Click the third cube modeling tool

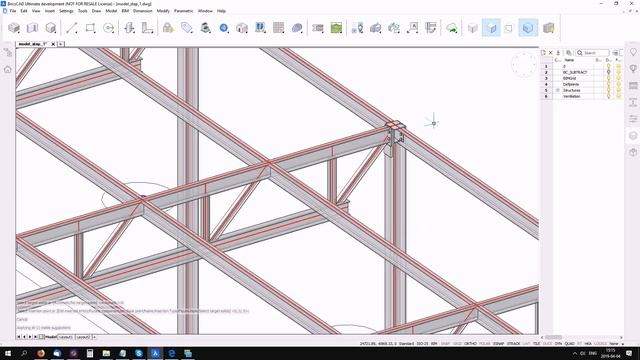click(51, 28)
